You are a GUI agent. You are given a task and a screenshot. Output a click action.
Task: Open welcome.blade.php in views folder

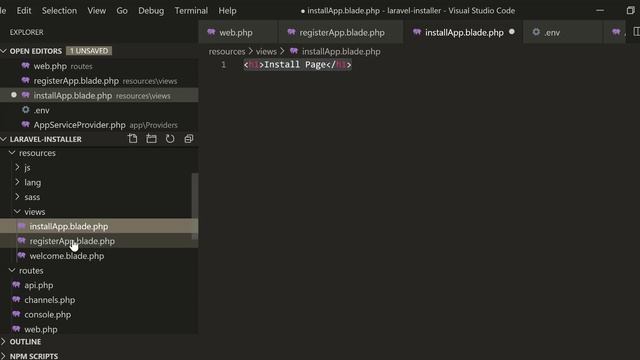[99, 256]
